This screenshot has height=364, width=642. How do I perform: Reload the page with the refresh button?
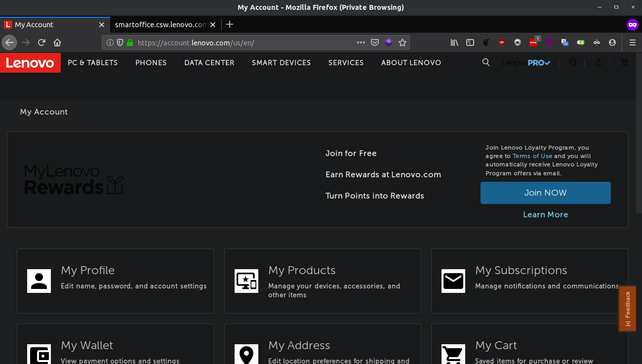coord(41,42)
